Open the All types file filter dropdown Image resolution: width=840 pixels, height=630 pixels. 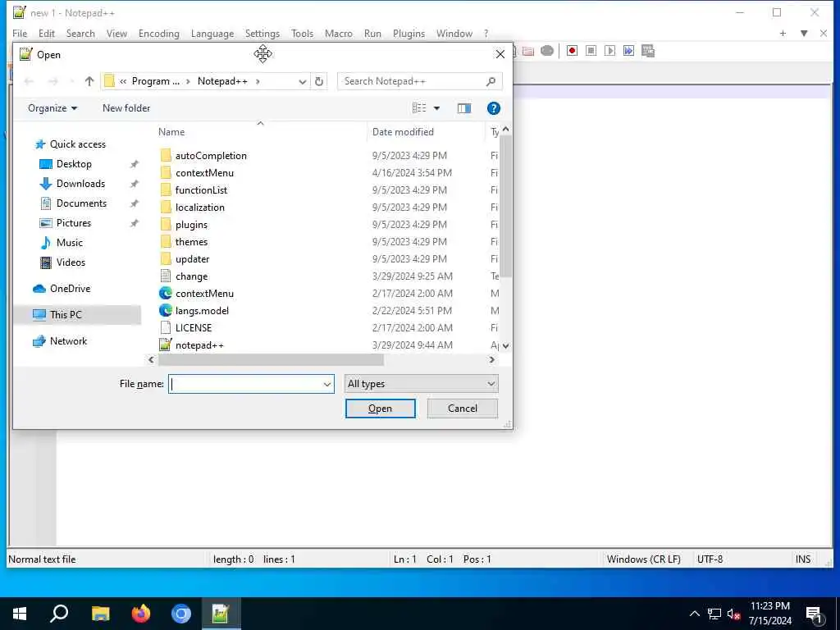pyautogui.click(x=422, y=384)
